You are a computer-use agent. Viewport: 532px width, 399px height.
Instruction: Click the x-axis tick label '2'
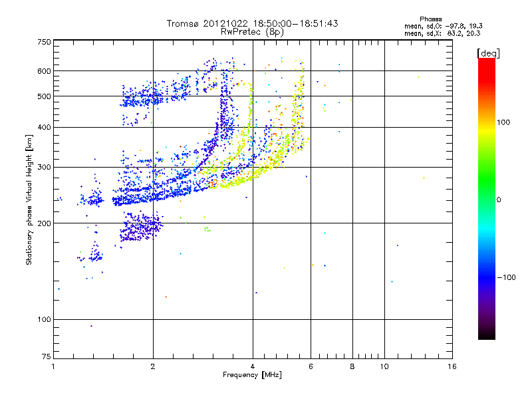(153, 366)
